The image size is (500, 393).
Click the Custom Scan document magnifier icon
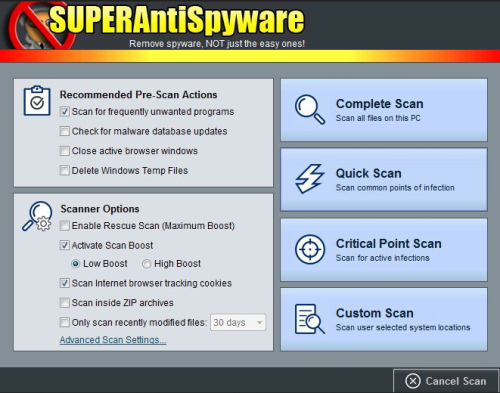(x=310, y=319)
